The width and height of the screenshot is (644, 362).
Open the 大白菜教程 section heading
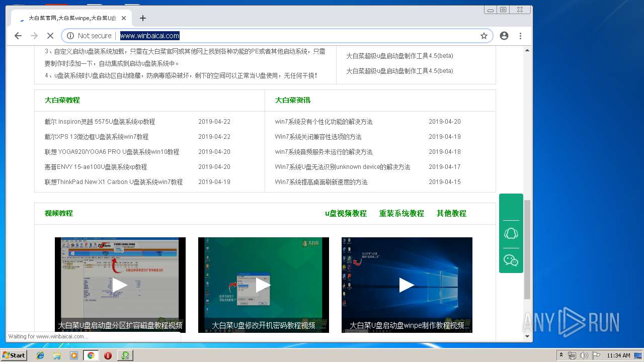(x=62, y=100)
